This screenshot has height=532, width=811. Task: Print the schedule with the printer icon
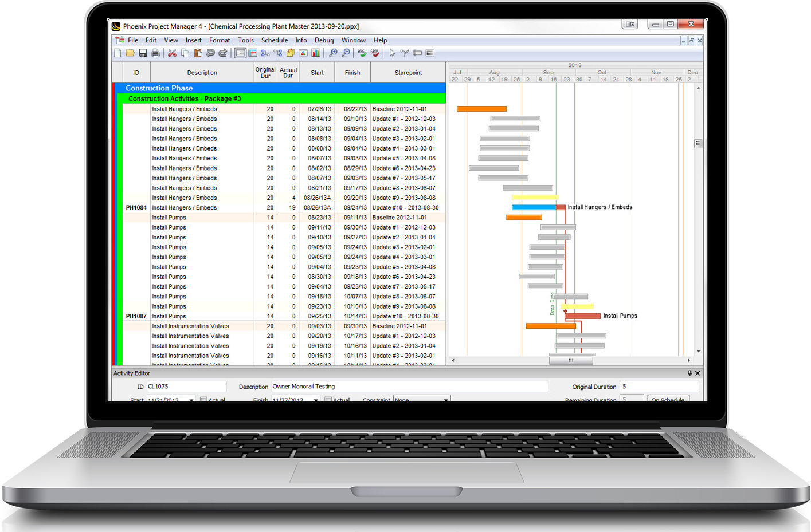[x=155, y=53]
